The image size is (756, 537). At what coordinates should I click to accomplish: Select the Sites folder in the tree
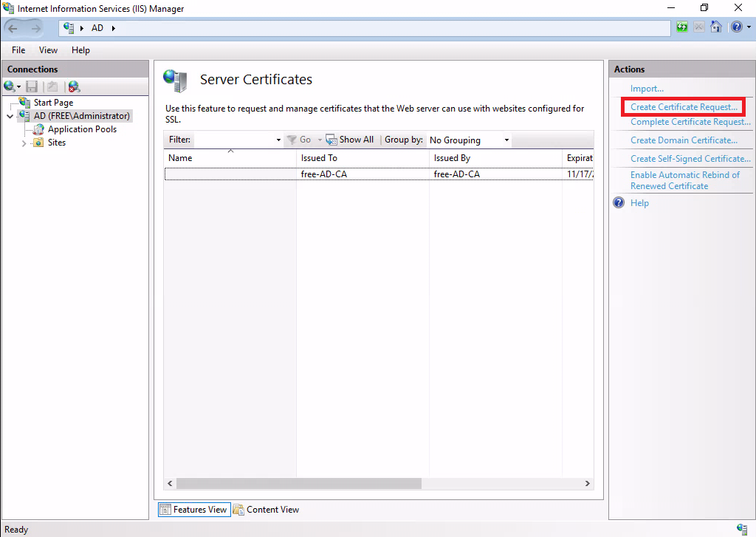(56, 143)
